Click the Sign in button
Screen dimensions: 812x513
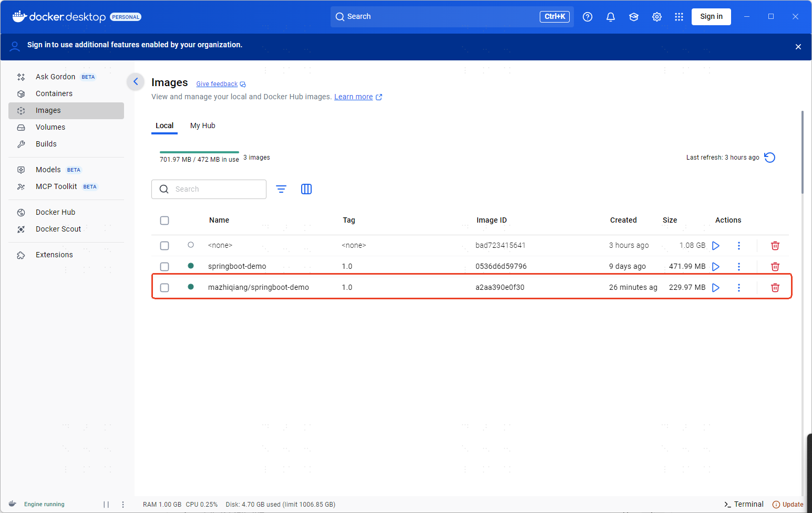(x=711, y=17)
